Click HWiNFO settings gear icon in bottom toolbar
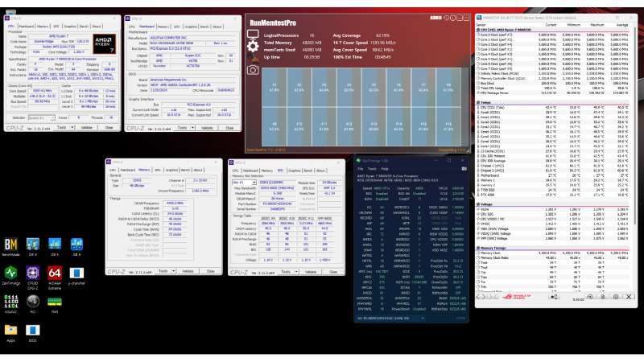This screenshot has height=362, width=644. pos(615,296)
